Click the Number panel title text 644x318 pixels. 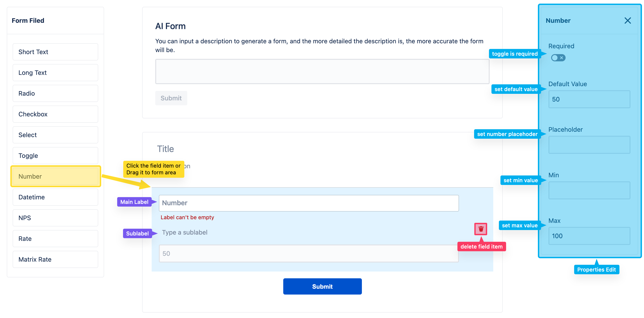tap(558, 21)
